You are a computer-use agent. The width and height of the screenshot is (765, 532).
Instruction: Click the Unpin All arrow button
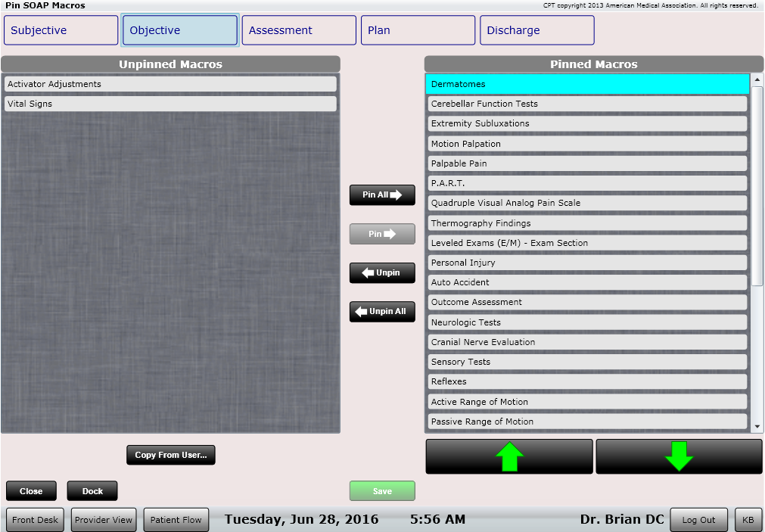click(381, 311)
